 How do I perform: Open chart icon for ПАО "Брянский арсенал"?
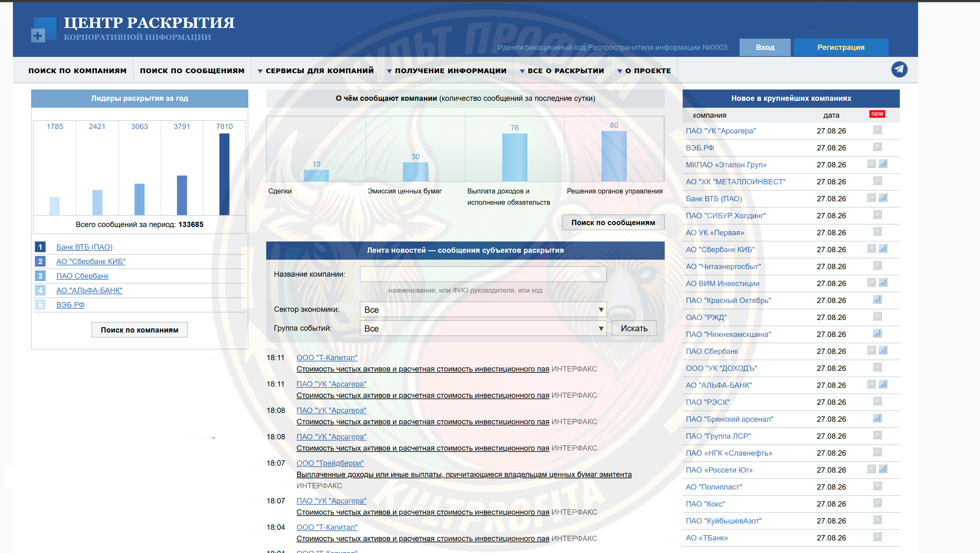877,418
